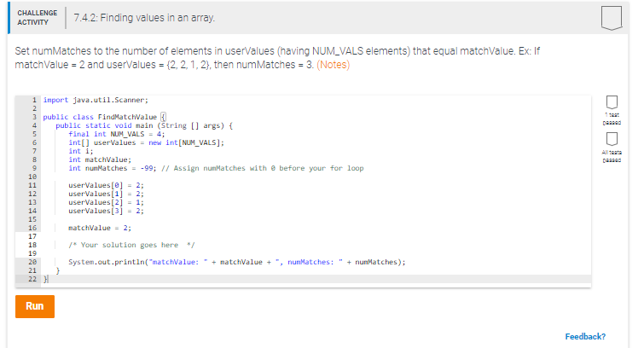Click the 'int i;' declaration line

click(x=81, y=151)
